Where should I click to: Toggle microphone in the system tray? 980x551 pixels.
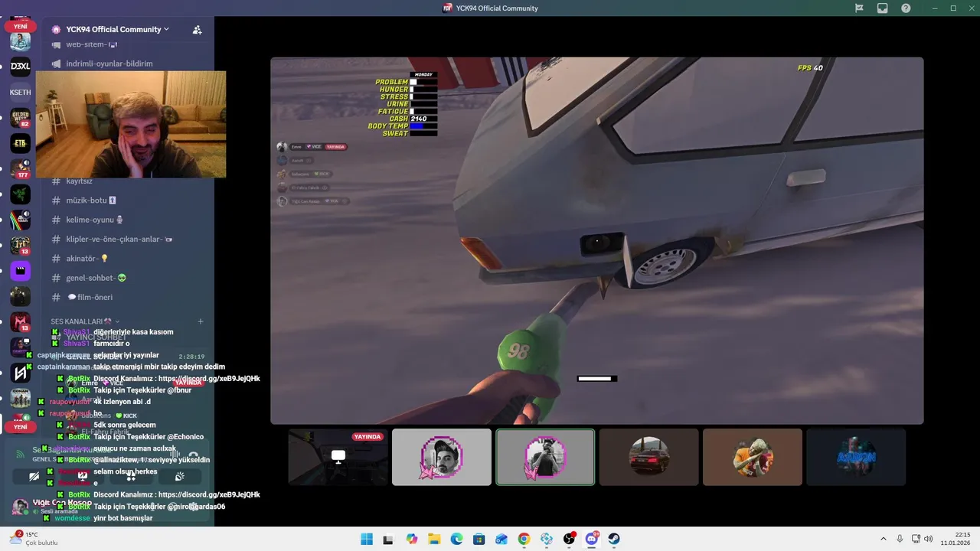click(900, 539)
